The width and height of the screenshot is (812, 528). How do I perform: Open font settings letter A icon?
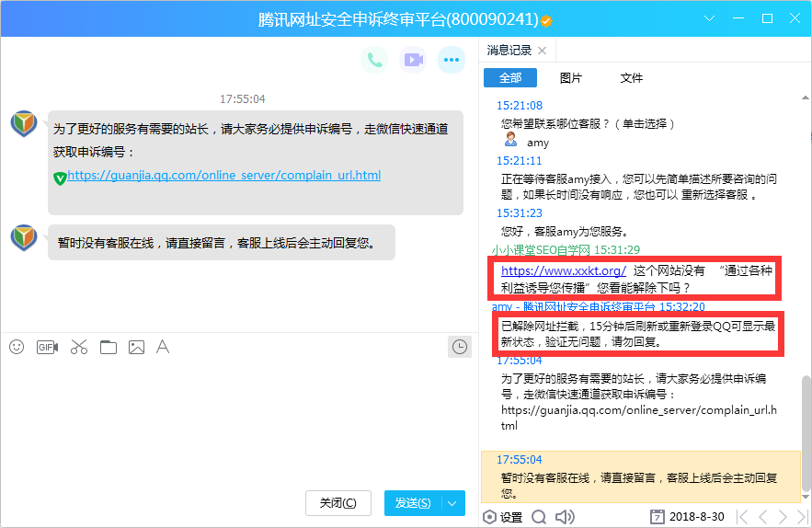[163, 347]
